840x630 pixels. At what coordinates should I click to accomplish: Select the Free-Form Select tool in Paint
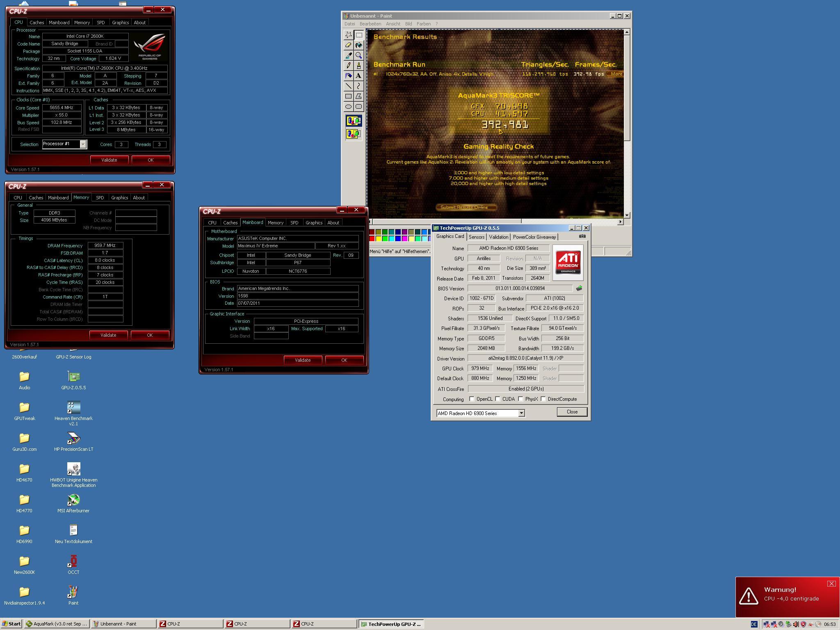348,35
